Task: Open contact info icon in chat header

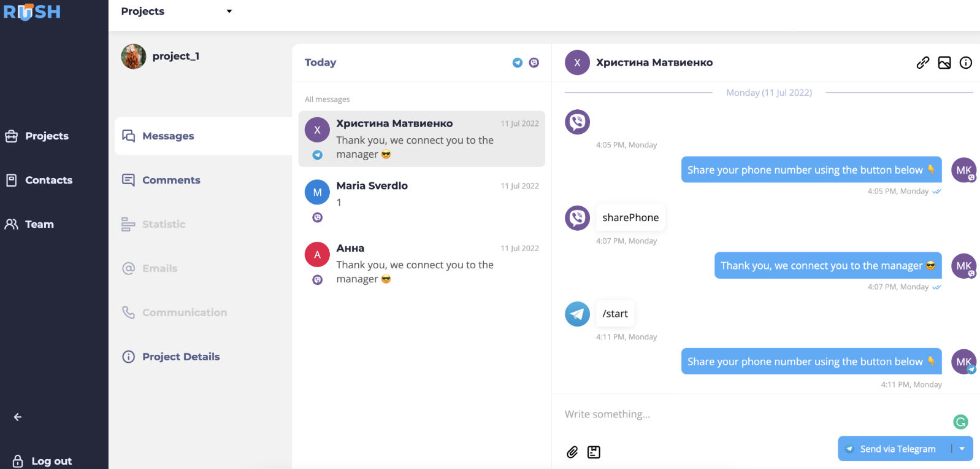Action: point(966,63)
